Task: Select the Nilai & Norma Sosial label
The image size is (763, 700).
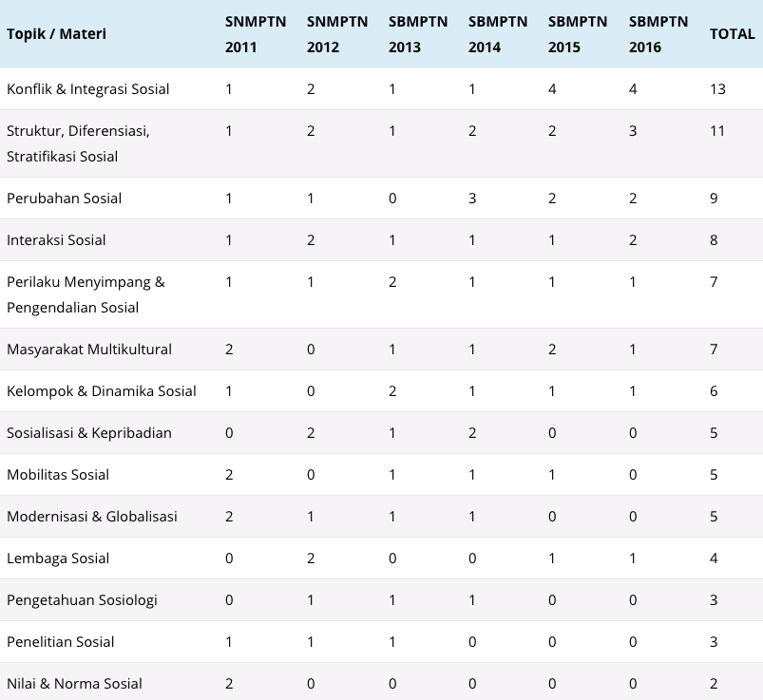Action: (x=74, y=684)
